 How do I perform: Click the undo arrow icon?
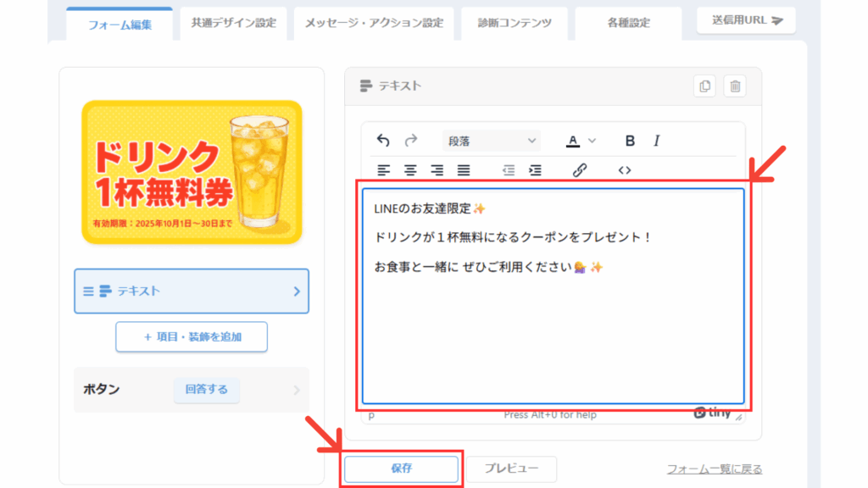383,141
